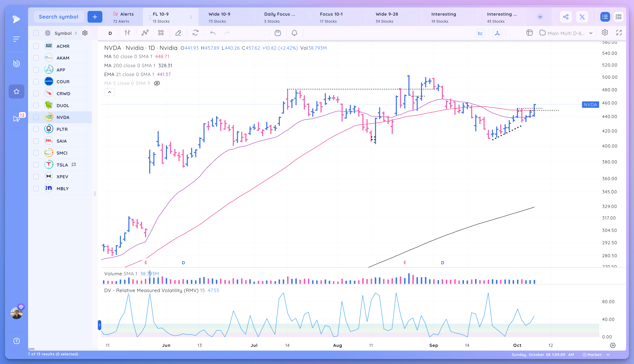
Task: Click the blue plus add symbol button
Action: tap(95, 17)
